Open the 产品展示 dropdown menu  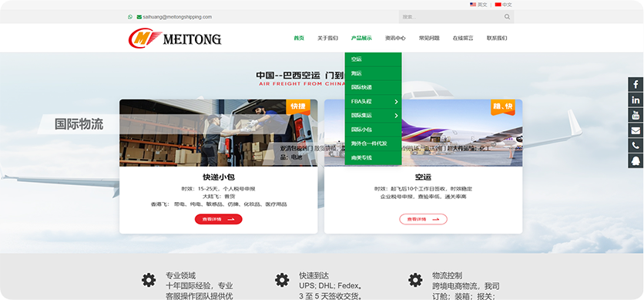point(361,39)
